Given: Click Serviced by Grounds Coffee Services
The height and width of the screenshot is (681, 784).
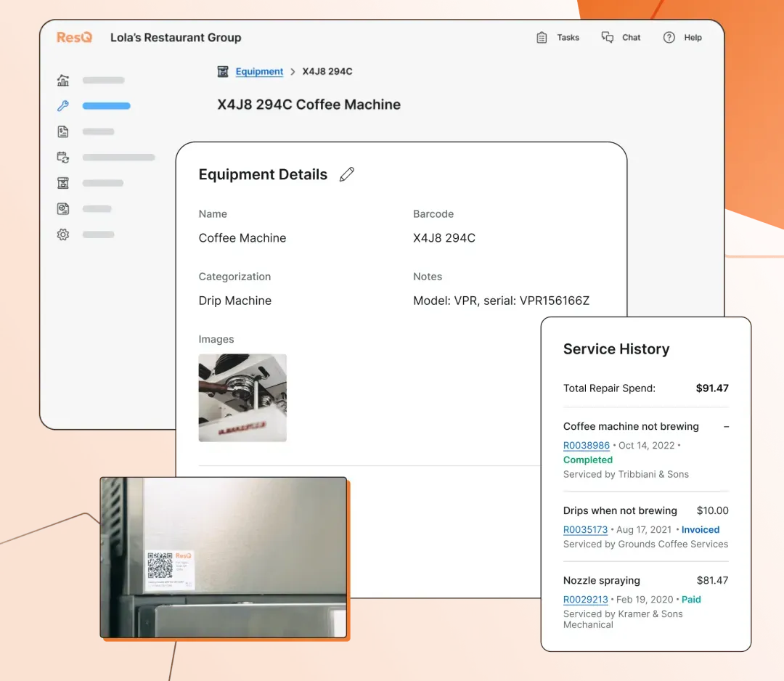Looking at the screenshot, I should (x=645, y=544).
